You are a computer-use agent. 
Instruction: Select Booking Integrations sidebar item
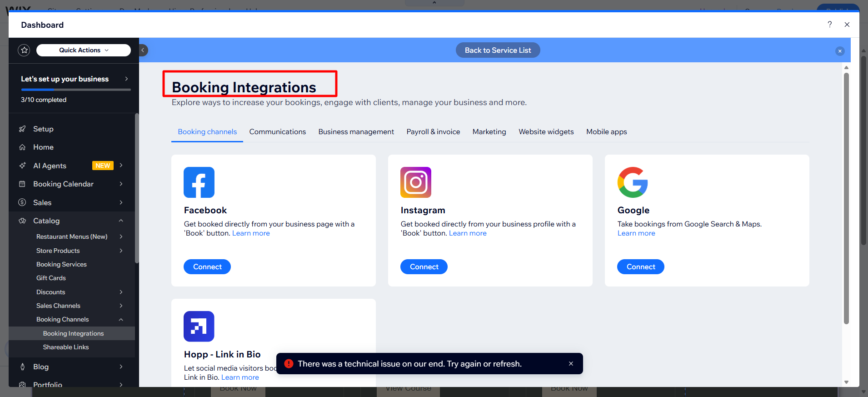(x=72, y=333)
